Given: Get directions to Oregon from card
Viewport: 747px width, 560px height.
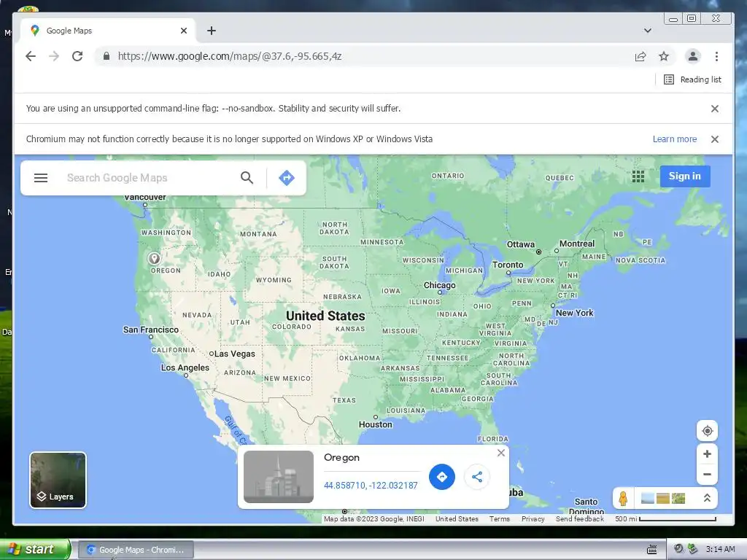Looking at the screenshot, I should (441, 477).
